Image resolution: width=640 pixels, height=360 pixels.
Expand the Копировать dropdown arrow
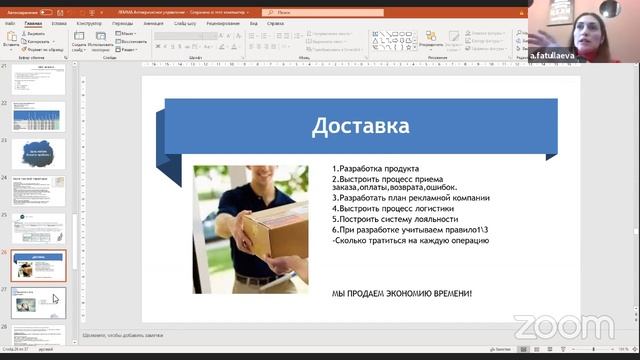point(53,42)
